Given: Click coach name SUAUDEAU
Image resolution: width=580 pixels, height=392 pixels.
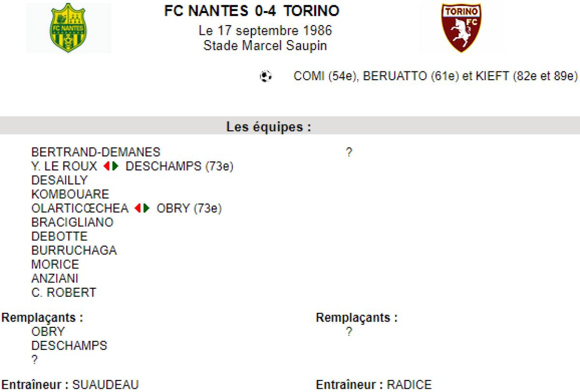Looking at the screenshot, I should [x=105, y=385].
